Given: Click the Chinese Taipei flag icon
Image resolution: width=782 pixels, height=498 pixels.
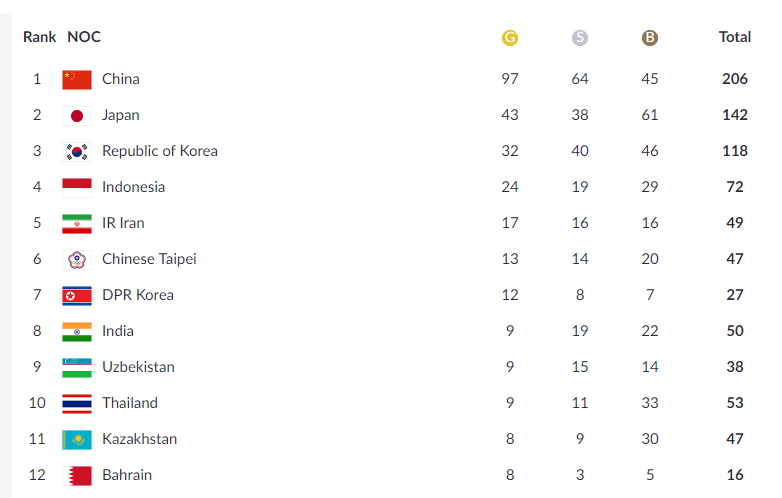Looking at the screenshot, I should [77, 259].
